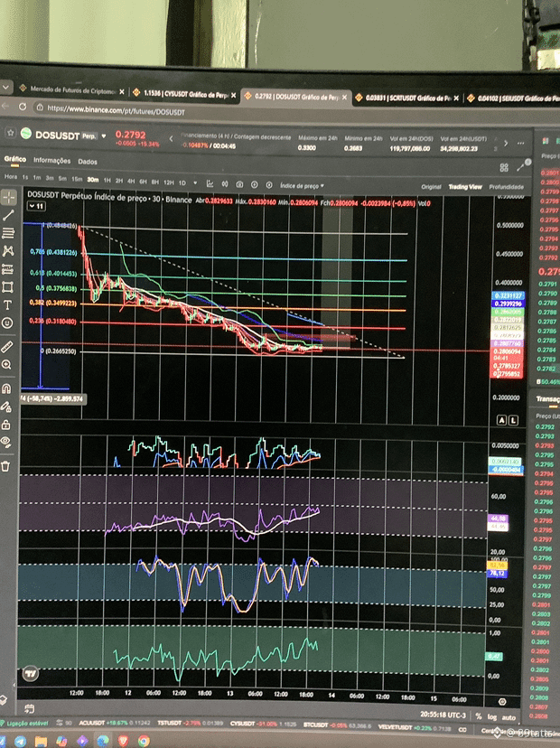Open Brave browser from the taskbar
This screenshot has height=748, width=560.
pos(123,742)
